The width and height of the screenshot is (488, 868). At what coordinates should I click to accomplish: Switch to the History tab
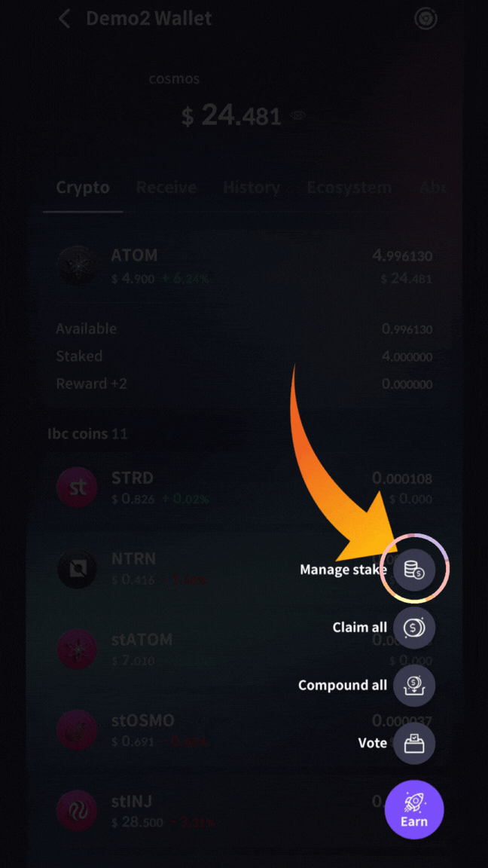click(x=252, y=187)
